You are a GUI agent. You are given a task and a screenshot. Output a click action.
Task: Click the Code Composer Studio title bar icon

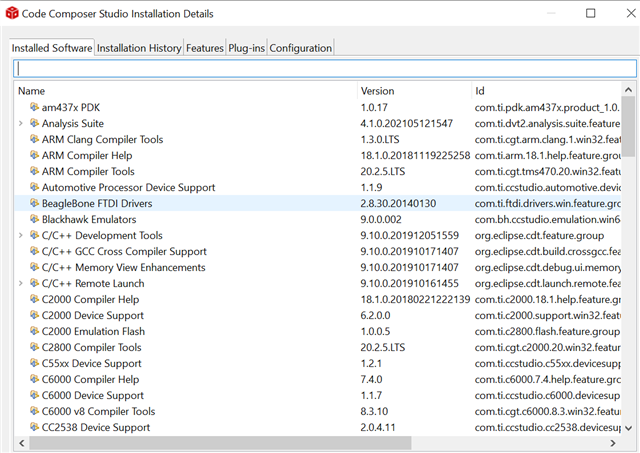(12, 13)
